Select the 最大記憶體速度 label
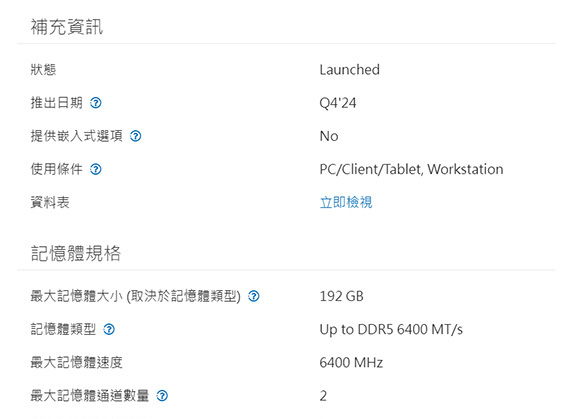570x419 pixels. [x=76, y=363]
